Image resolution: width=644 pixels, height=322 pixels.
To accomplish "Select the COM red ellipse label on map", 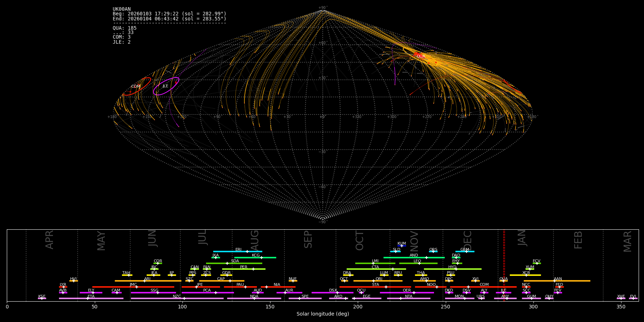I will coord(136,87).
